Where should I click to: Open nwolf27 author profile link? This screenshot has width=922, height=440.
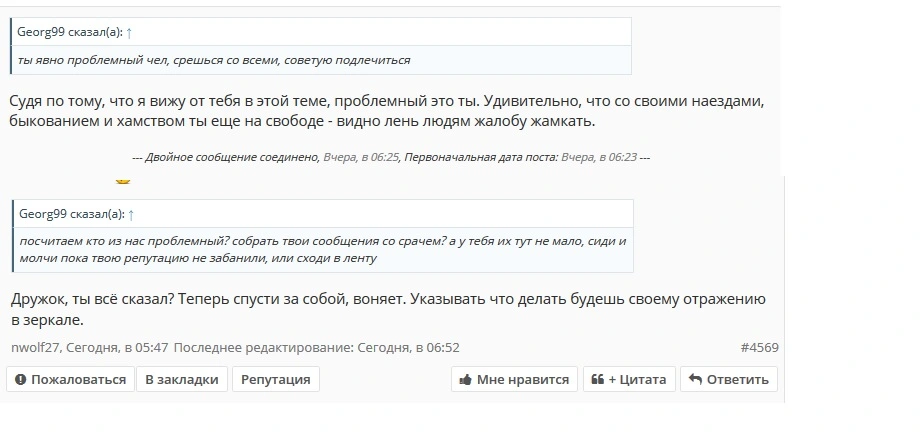(36, 348)
